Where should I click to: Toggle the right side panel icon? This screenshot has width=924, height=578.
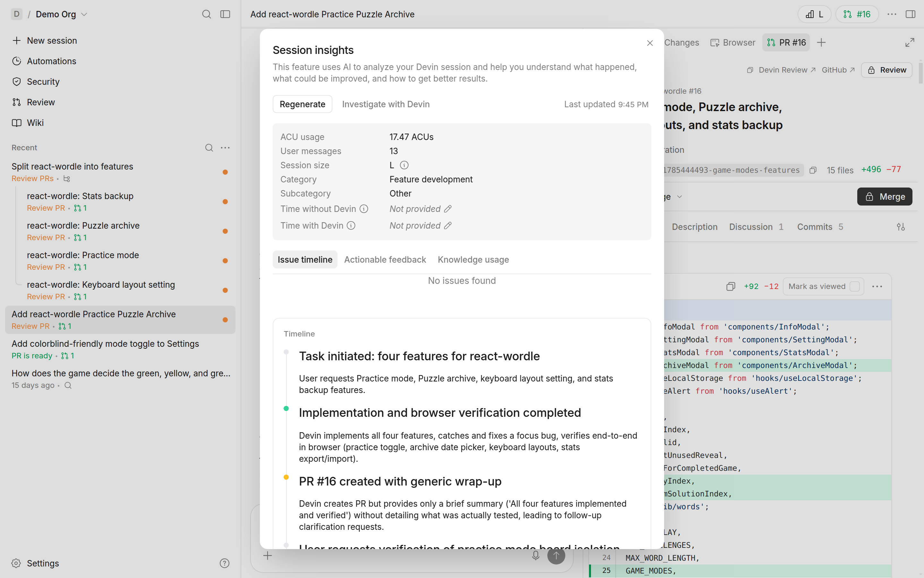(911, 14)
